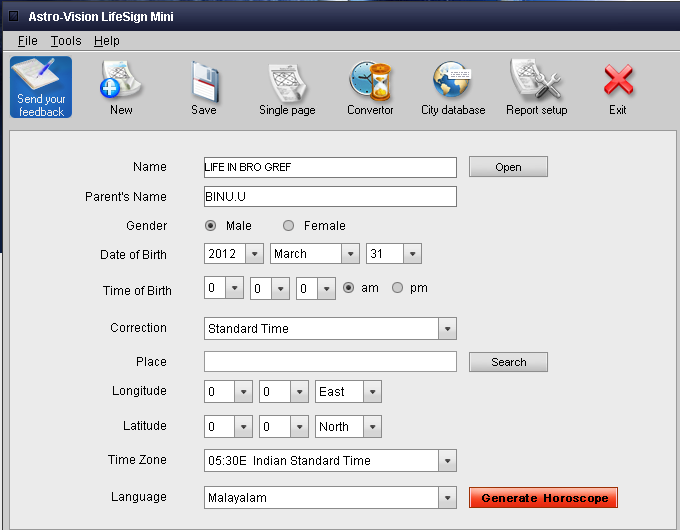The image size is (680, 530).
Task: Open Report setup tools icon
Action: click(x=536, y=88)
